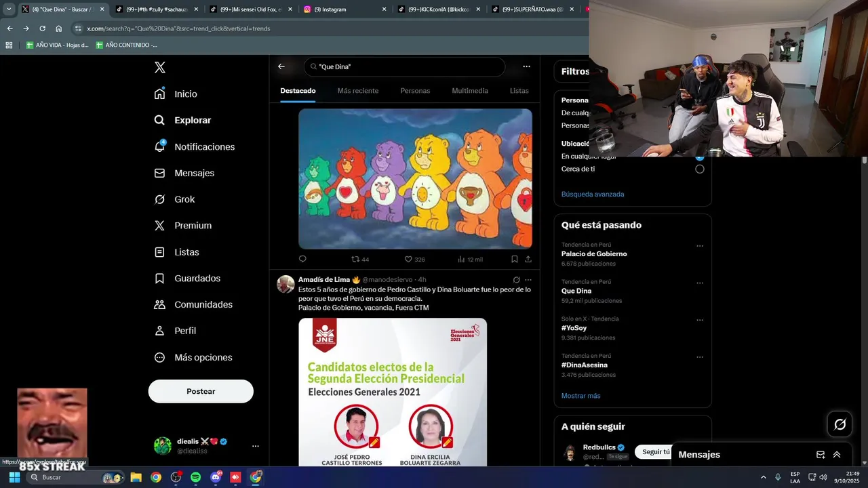The width and height of the screenshot is (868, 488).
Task: Switch to Más reciente tab
Action: 358,91
